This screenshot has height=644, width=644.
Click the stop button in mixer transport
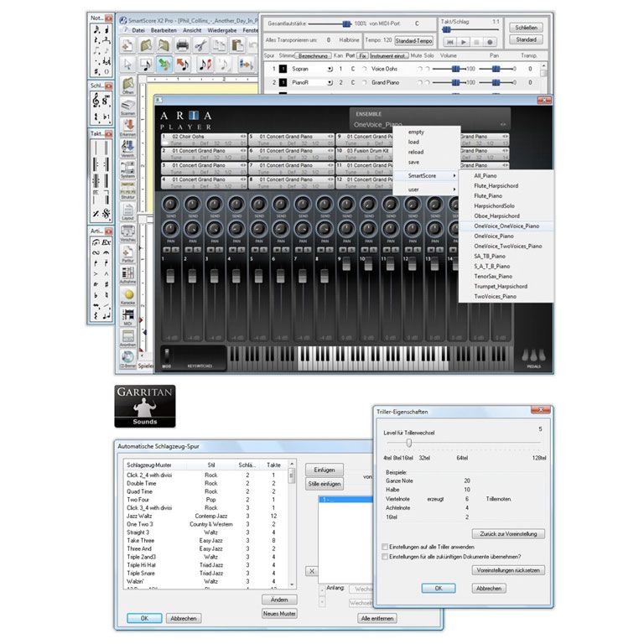click(x=476, y=42)
